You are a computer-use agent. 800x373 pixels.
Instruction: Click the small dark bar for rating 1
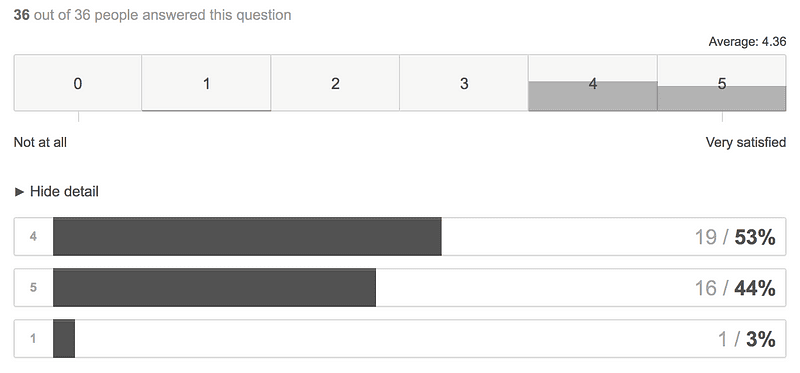pos(64,338)
